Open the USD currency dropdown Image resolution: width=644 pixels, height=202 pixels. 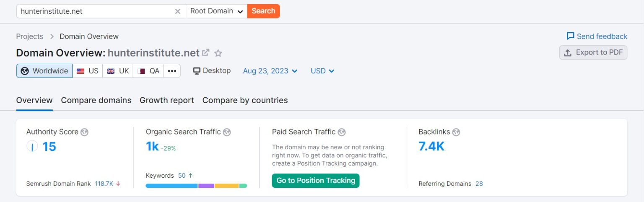tap(322, 71)
